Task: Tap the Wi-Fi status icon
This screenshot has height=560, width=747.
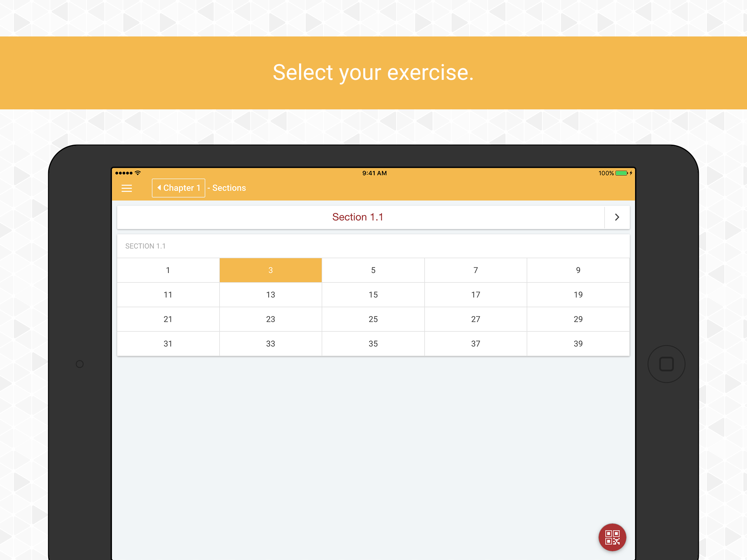Action: [x=138, y=173]
